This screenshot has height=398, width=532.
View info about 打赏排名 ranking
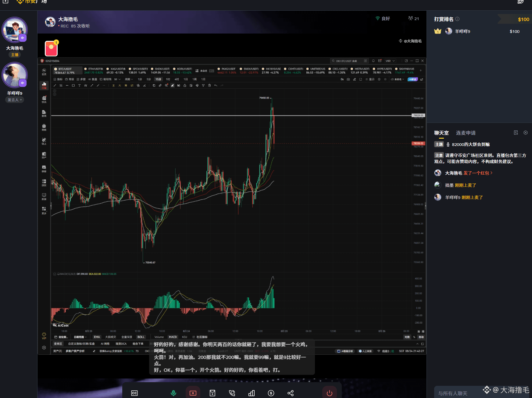(457, 19)
